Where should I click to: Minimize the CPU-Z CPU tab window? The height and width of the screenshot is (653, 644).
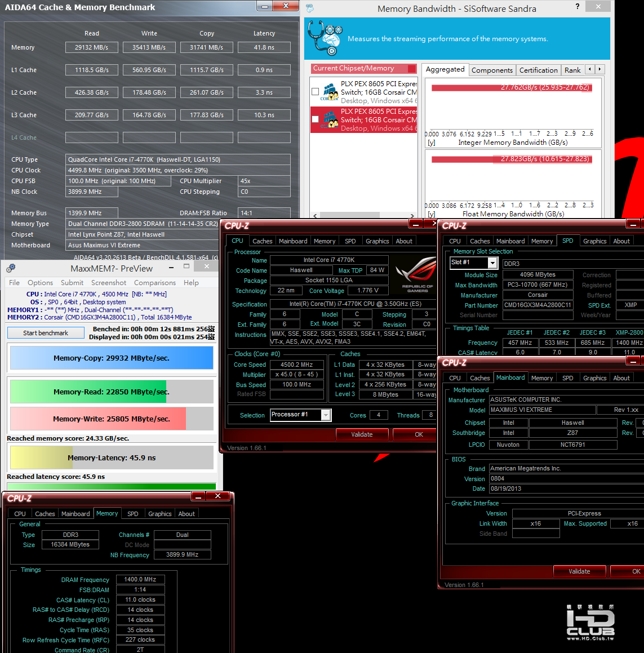[416, 224]
